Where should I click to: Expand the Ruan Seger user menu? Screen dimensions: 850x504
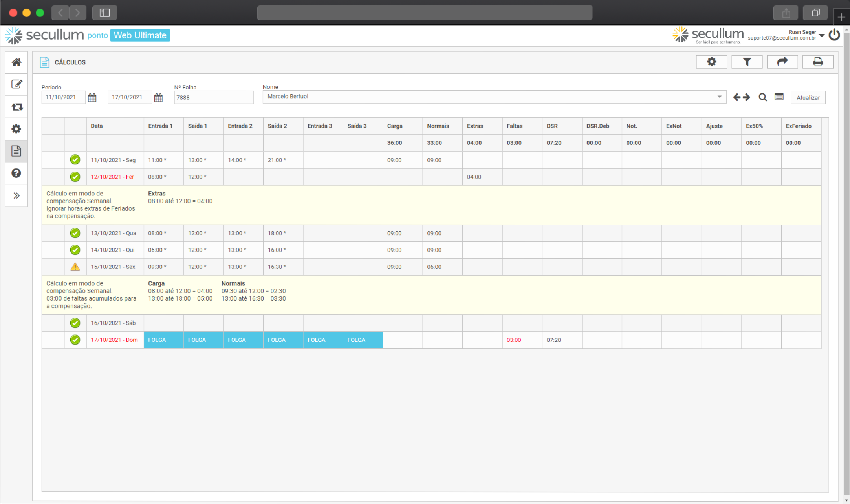tap(822, 35)
